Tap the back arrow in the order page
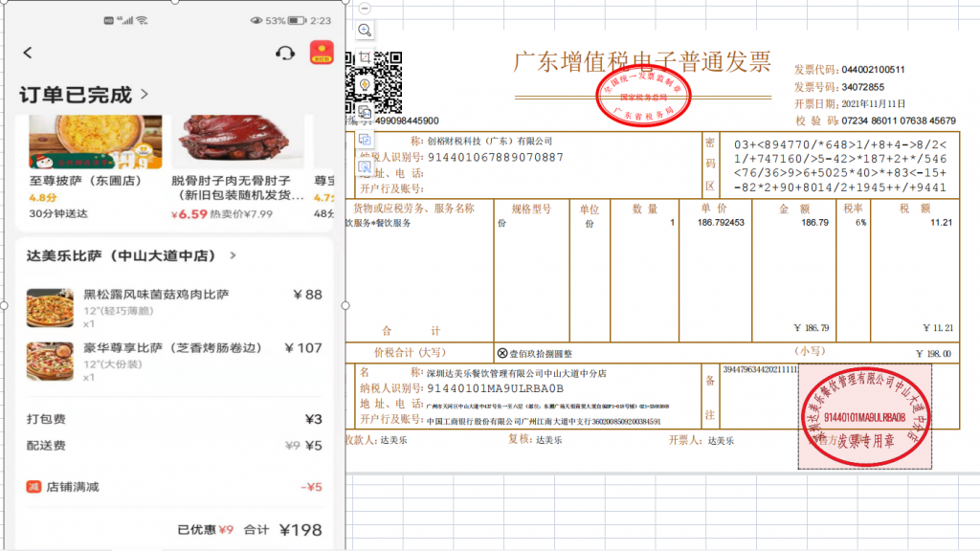The width and height of the screenshot is (980, 551). (x=28, y=54)
